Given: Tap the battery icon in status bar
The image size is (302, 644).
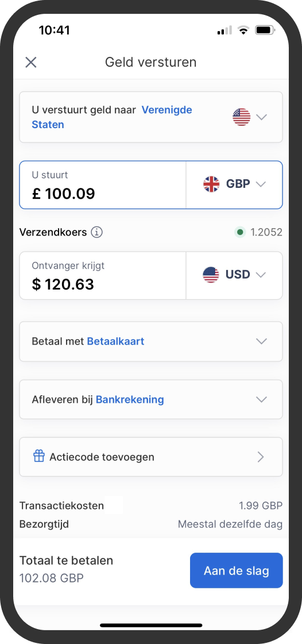Looking at the screenshot, I should point(265,30).
